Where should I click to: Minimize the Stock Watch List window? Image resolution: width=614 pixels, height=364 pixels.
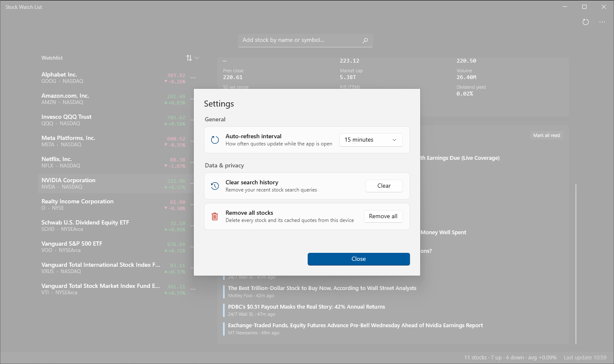coord(565,7)
